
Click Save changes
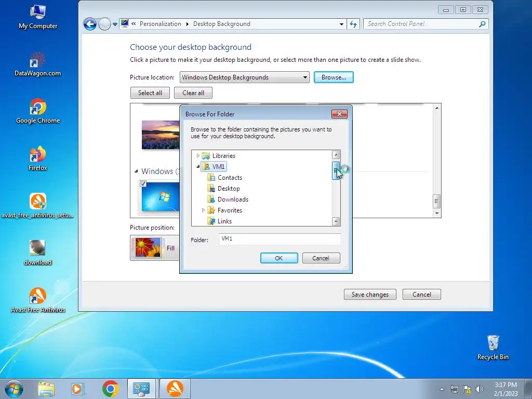370,294
